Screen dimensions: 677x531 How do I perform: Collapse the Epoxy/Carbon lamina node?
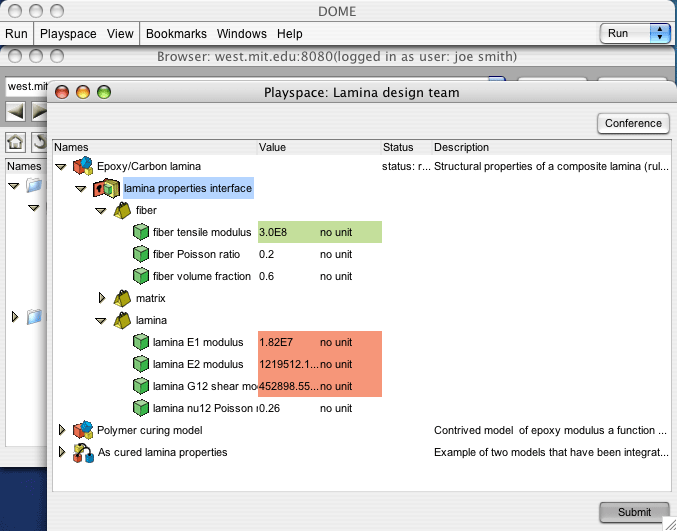click(x=61, y=167)
